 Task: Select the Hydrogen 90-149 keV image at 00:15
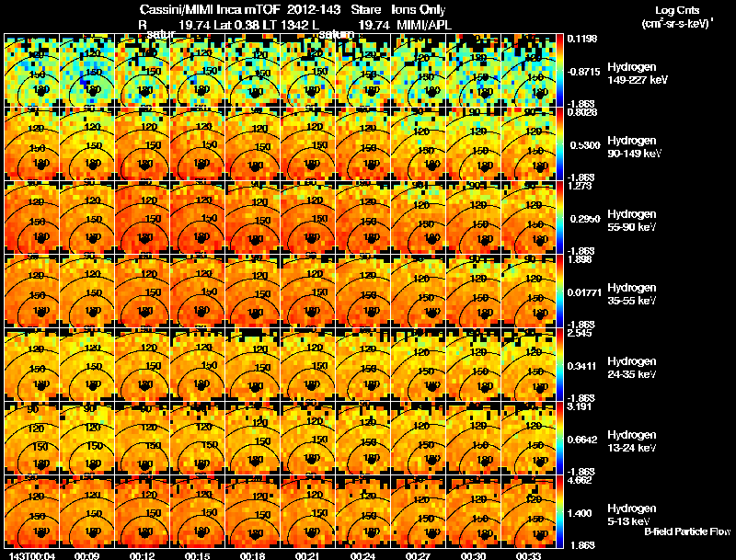tap(198, 143)
